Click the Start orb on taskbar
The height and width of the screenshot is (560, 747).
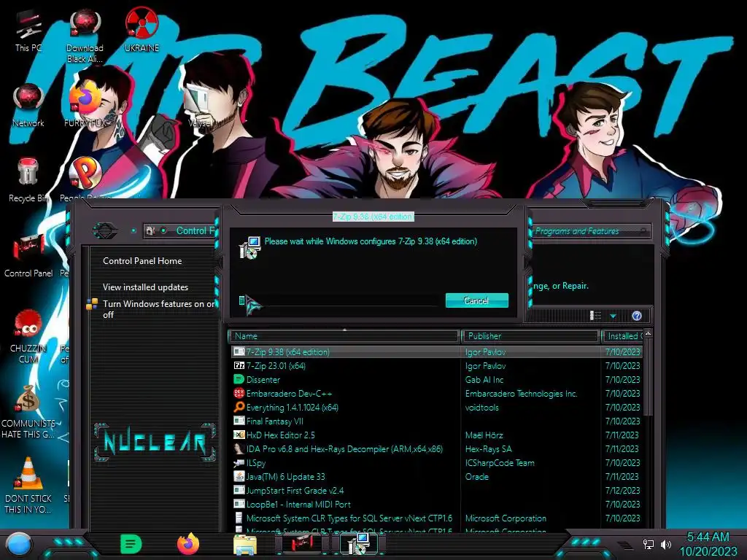pos(19,544)
